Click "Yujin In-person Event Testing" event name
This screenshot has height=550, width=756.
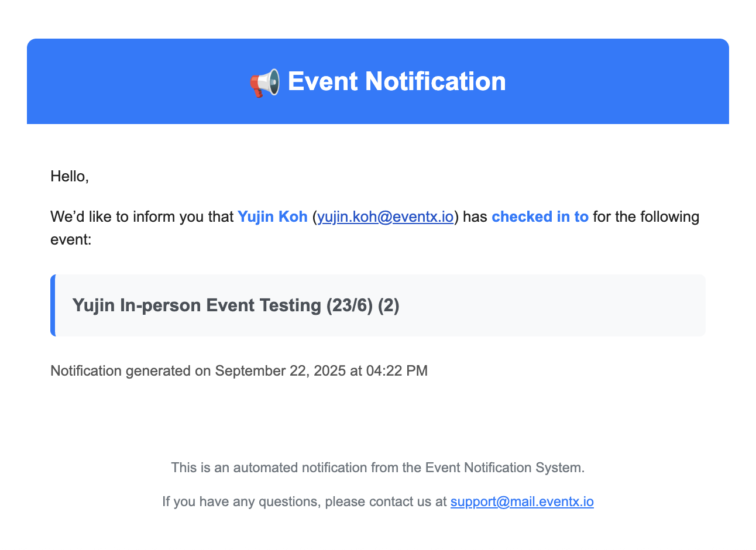197,305
